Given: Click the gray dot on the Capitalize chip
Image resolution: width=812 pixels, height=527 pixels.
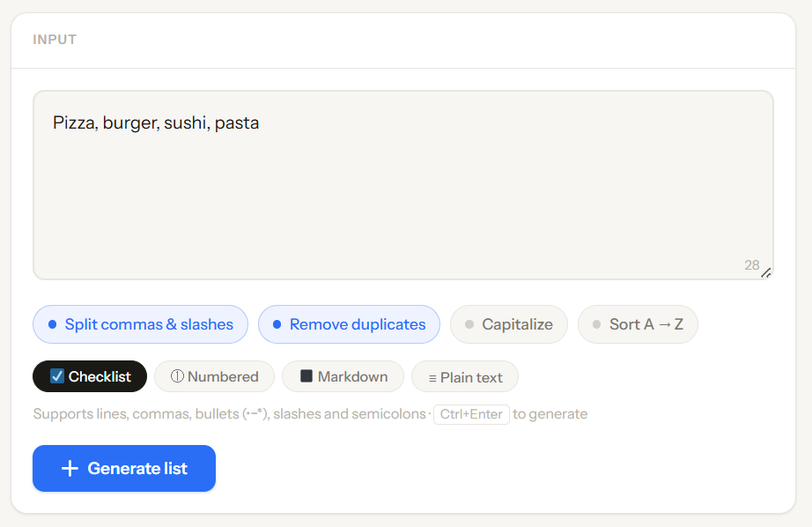Looking at the screenshot, I should [x=469, y=324].
